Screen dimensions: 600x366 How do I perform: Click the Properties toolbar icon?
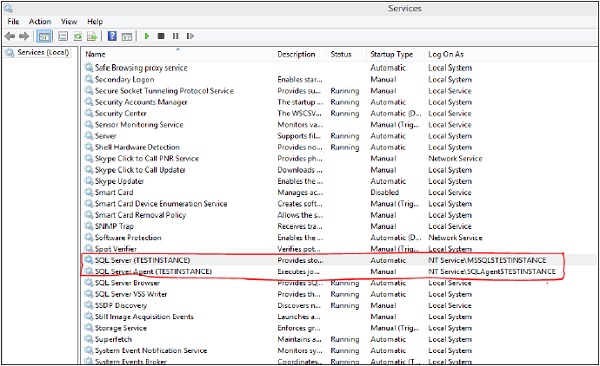63,36
